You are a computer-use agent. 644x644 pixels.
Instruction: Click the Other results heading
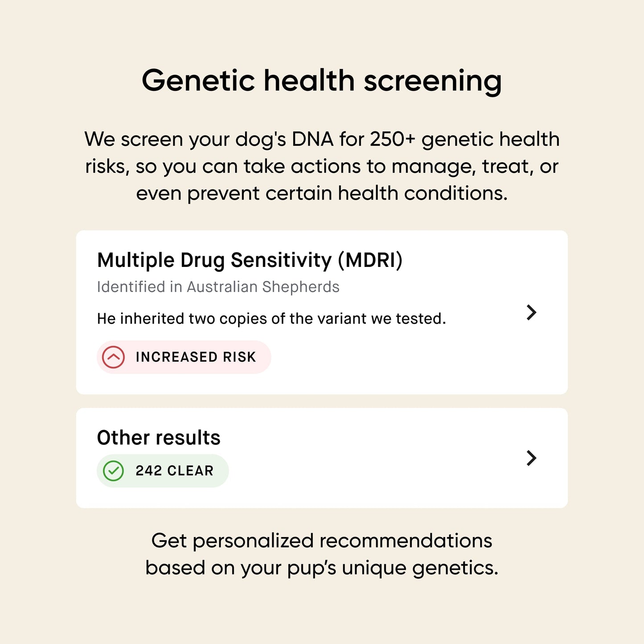[159, 438]
